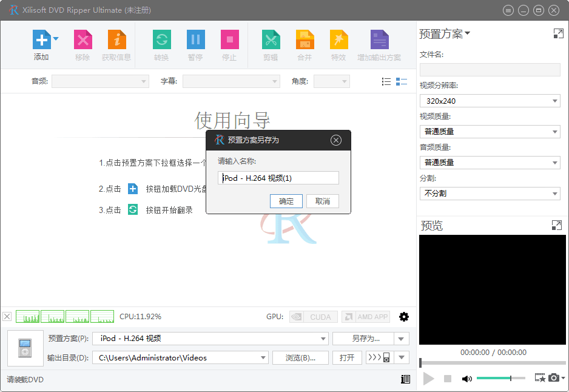Click the Convert (转换) toolbar icon
This screenshot has width=569, height=392.
[x=162, y=39]
